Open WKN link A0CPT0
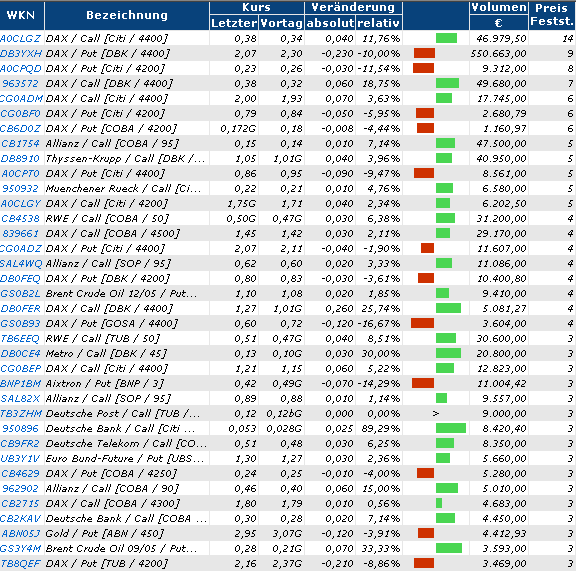 20,173
